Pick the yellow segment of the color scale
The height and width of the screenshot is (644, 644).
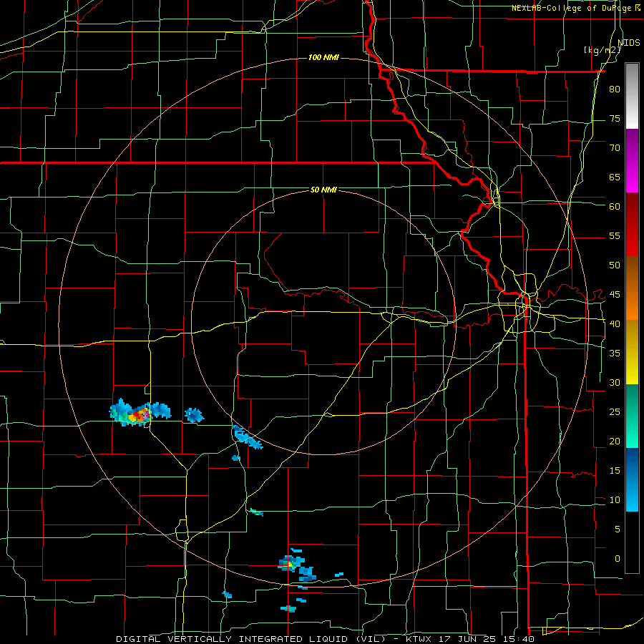(632, 352)
